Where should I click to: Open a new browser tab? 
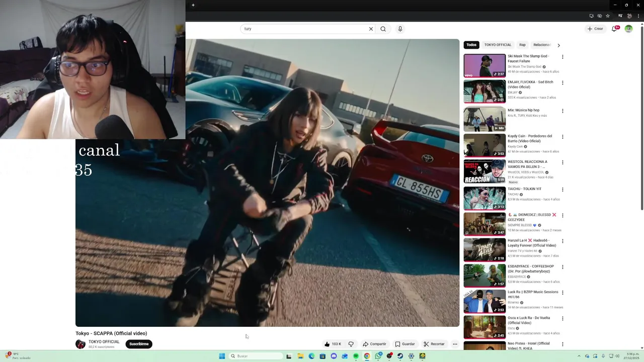(193, 5)
